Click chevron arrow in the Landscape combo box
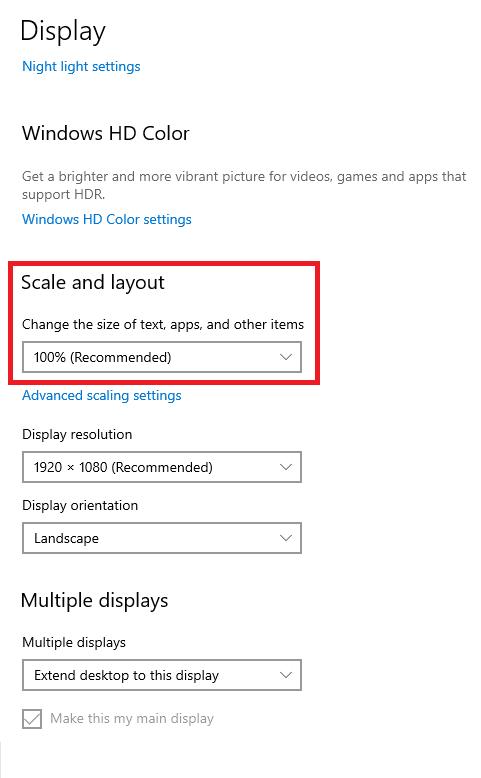The height and width of the screenshot is (778, 481). point(286,538)
